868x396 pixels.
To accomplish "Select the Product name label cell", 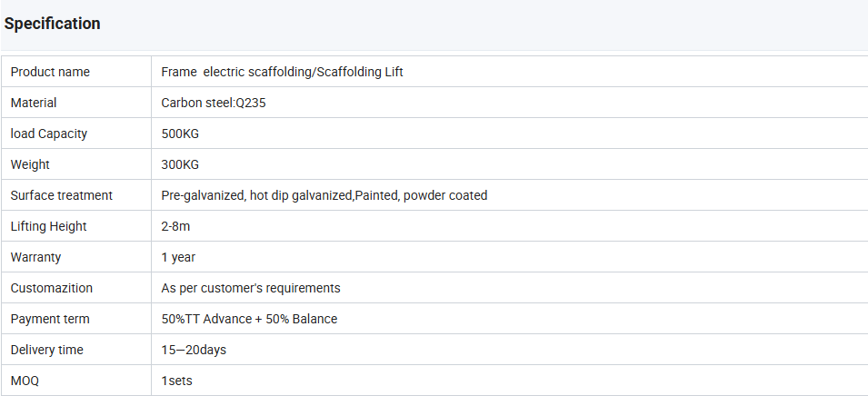I will [50, 72].
